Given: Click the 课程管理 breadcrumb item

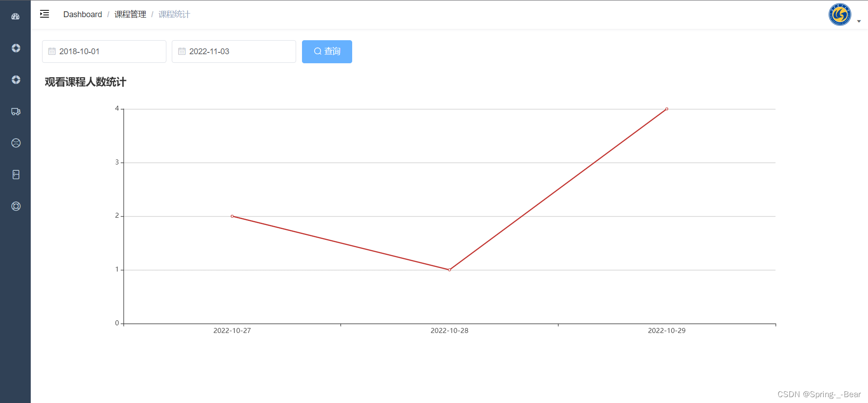Looking at the screenshot, I should coord(130,14).
